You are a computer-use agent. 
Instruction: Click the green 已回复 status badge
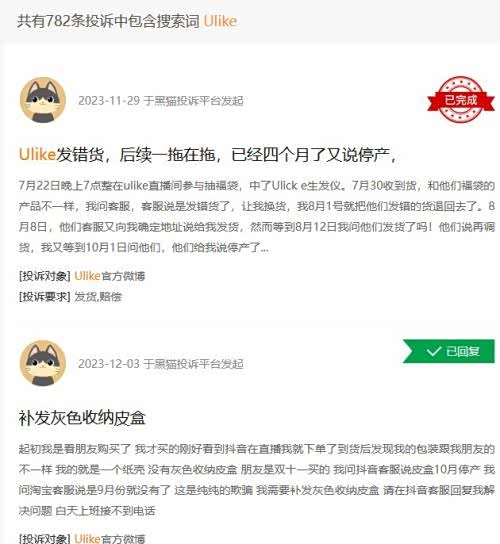(449, 351)
